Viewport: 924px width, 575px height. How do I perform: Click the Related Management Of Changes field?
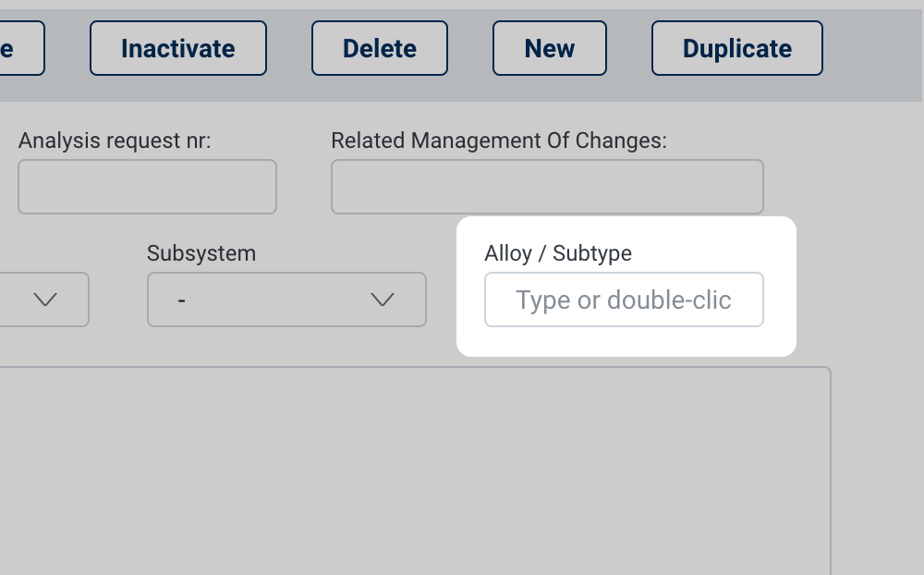(x=547, y=187)
